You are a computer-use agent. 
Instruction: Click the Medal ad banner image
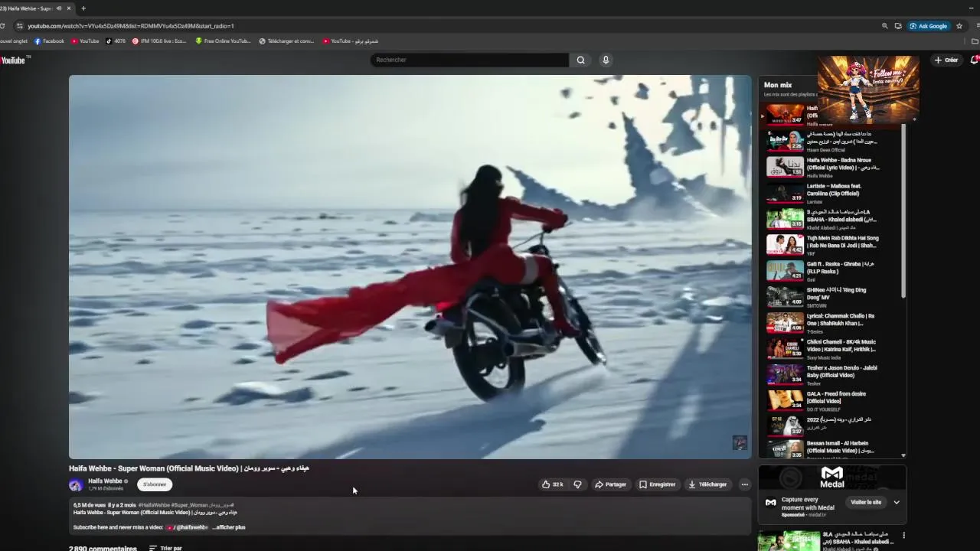click(832, 478)
